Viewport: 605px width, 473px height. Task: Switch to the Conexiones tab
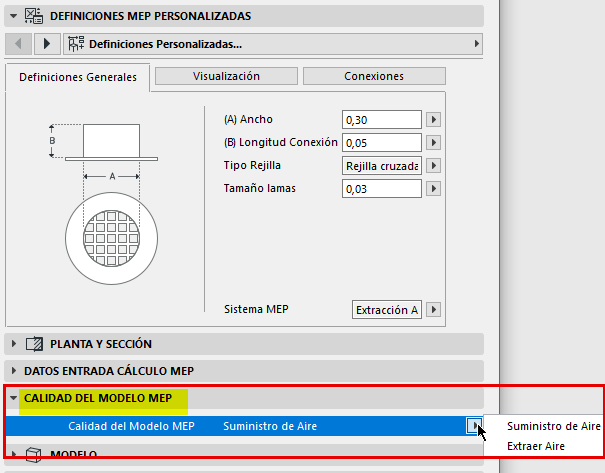click(374, 76)
